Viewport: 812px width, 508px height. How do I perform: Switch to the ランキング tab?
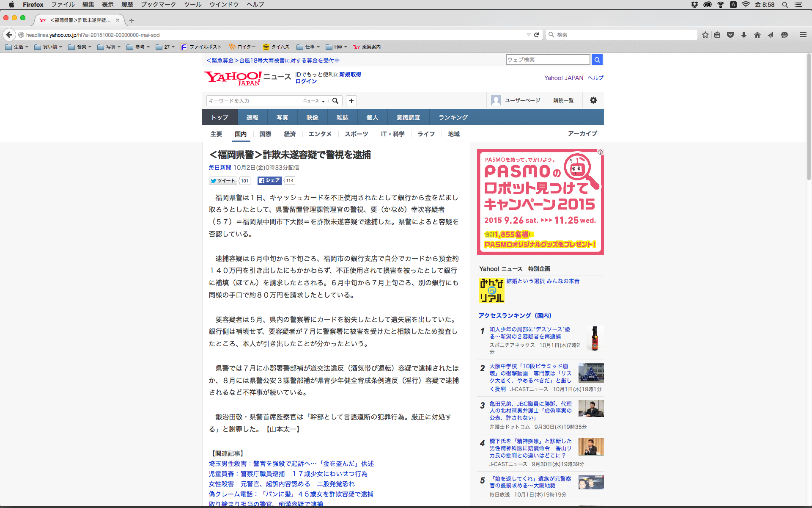[453, 117]
